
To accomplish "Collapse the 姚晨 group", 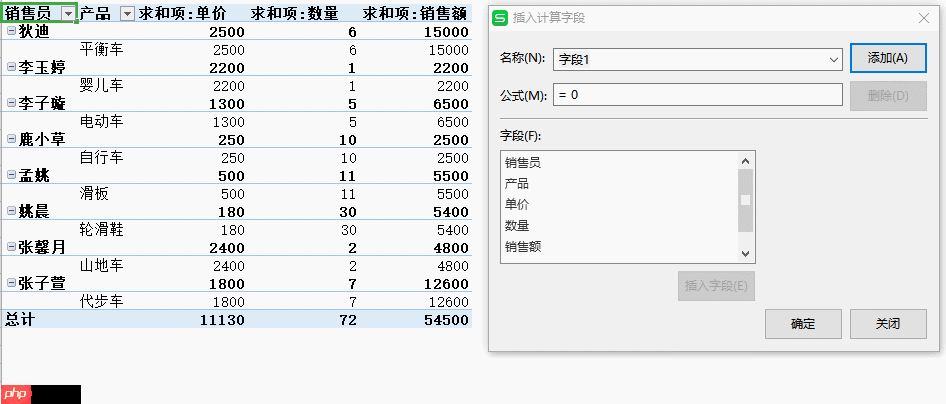I will coord(11,212).
